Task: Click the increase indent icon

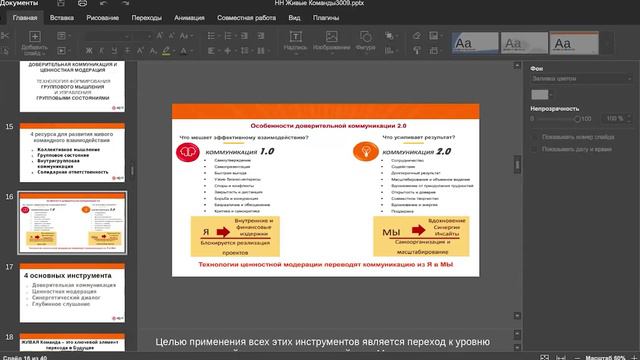Action: click(x=261, y=36)
